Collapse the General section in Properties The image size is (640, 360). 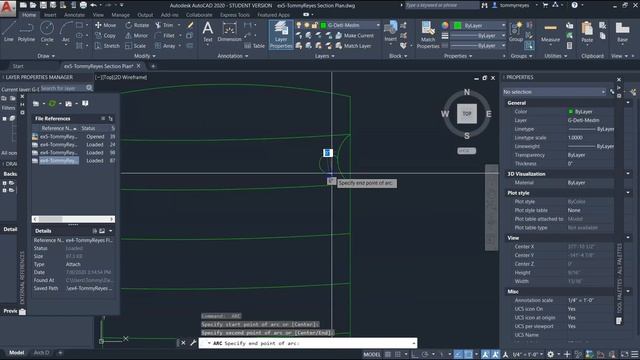click(x=628, y=103)
